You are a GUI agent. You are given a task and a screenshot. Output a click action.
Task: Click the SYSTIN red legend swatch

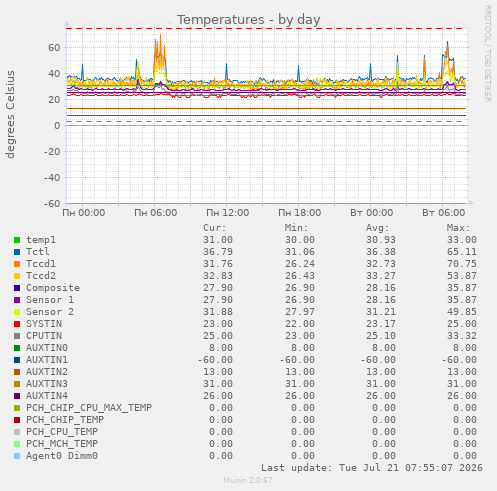pos(17,324)
